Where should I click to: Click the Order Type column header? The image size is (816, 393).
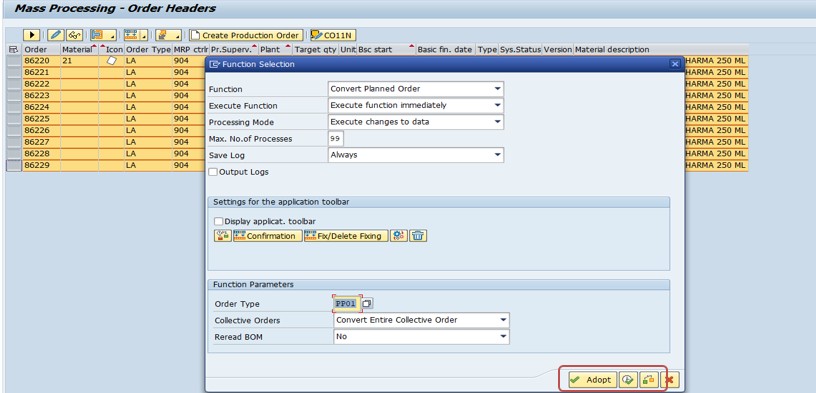[148, 49]
